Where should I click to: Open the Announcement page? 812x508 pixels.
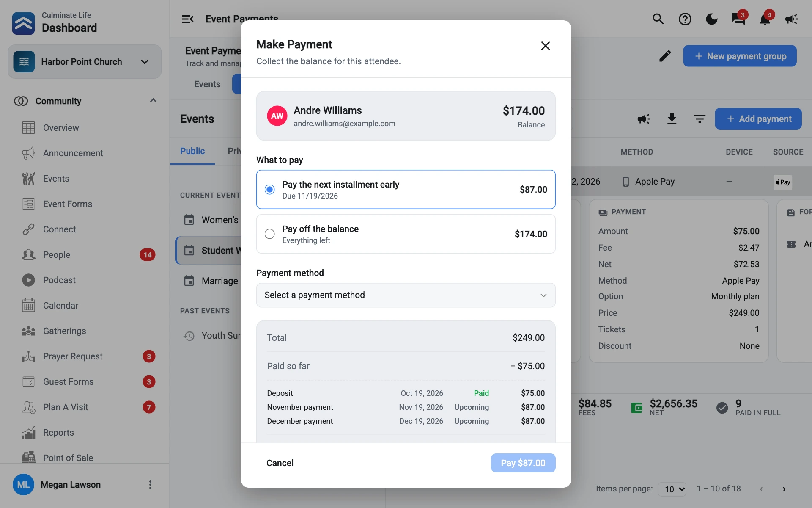tap(73, 153)
